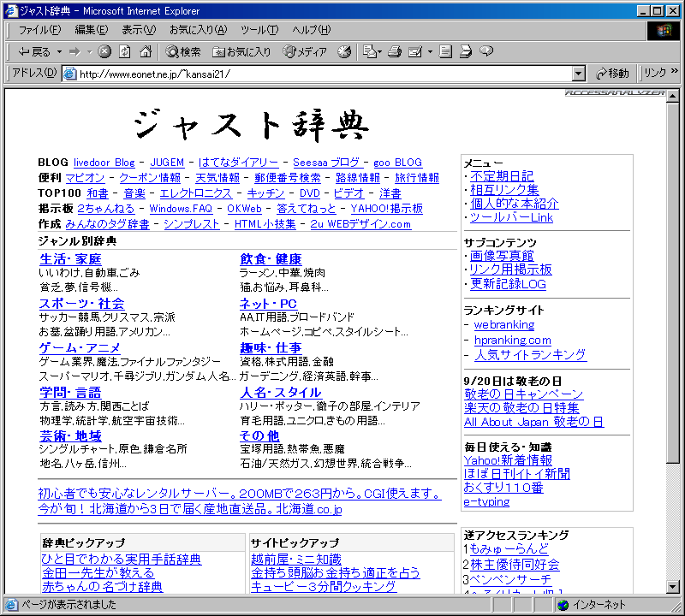This screenshot has width=685, height=616.
Task: Click the page icon in the address bar
Action: [x=69, y=74]
